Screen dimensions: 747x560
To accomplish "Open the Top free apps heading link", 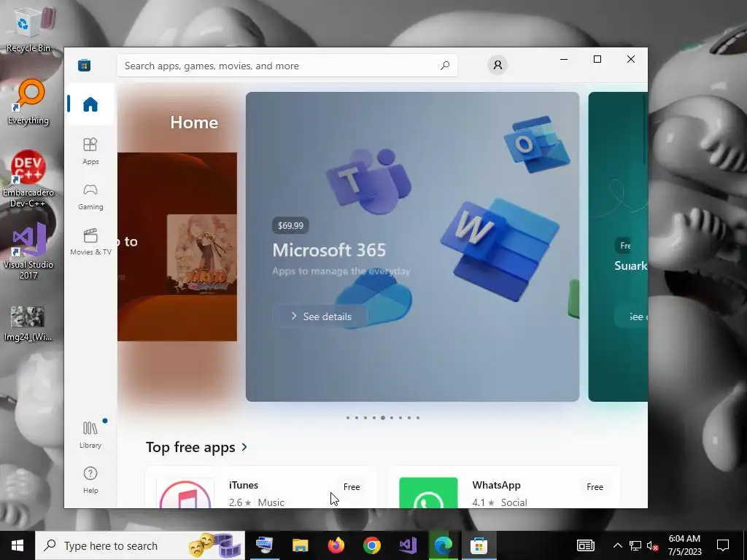I will tap(190, 447).
